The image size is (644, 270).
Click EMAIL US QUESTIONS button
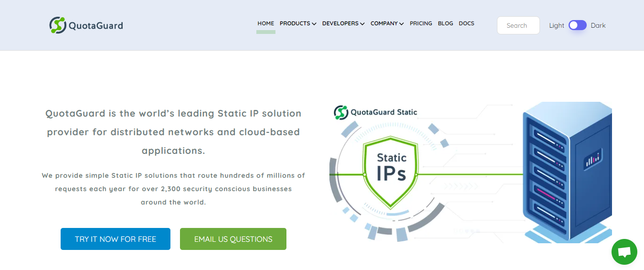click(233, 239)
